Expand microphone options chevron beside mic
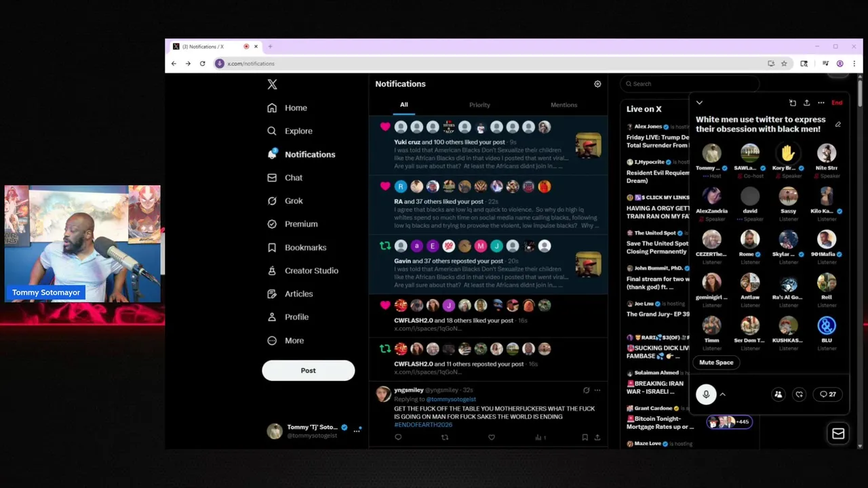This screenshot has height=488, width=868. (722, 394)
